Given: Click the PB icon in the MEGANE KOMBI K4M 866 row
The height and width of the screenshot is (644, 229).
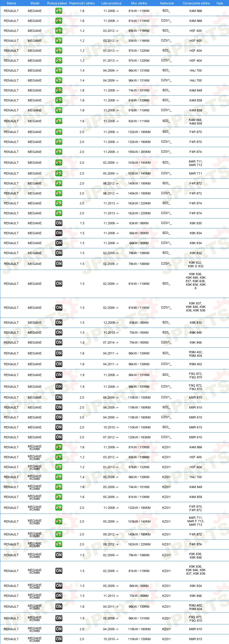Looking at the screenshot, I should point(59,447).
